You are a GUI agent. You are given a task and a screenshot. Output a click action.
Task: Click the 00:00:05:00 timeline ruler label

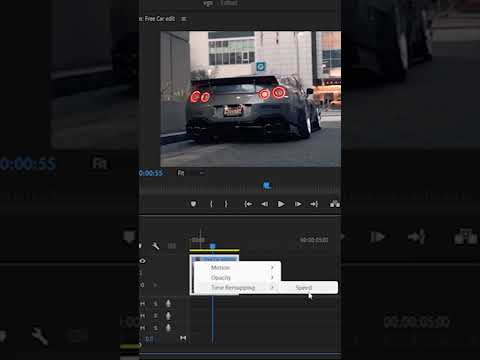314,240
